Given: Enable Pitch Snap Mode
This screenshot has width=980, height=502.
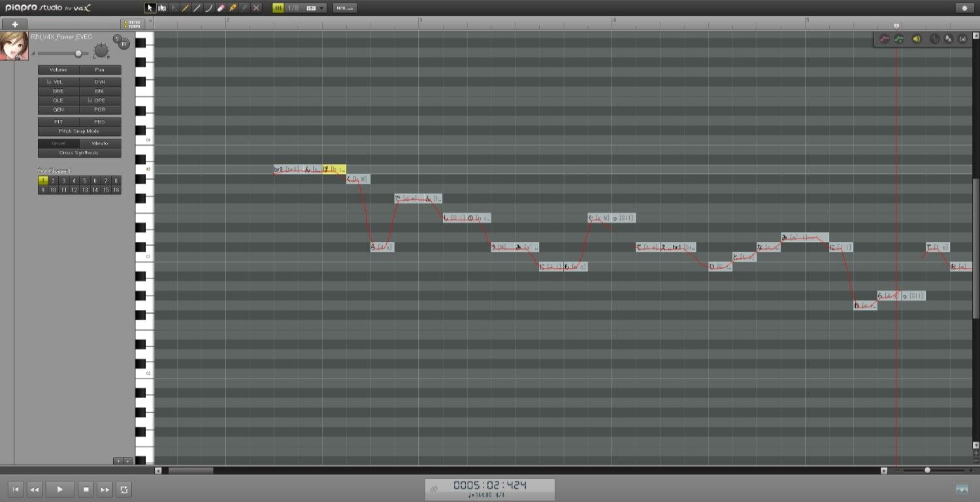Looking at the screenshot, I should (79, 131).
